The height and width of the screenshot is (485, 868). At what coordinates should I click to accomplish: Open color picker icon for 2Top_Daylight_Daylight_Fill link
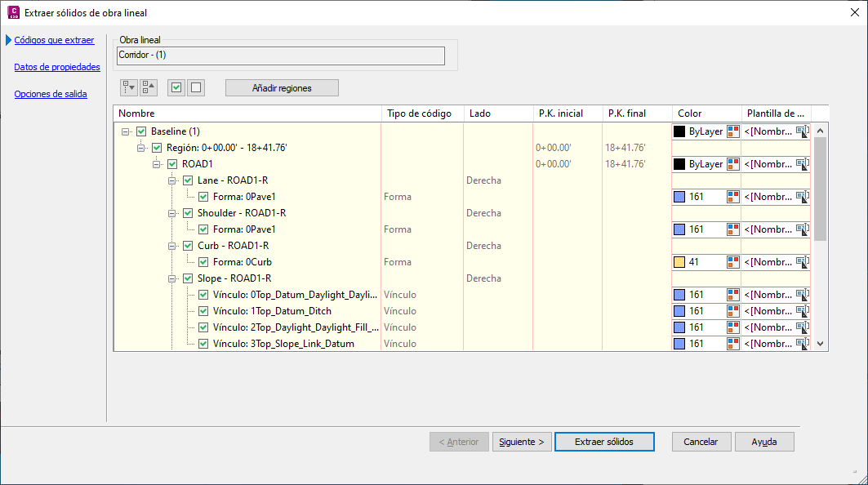[733, 327]
